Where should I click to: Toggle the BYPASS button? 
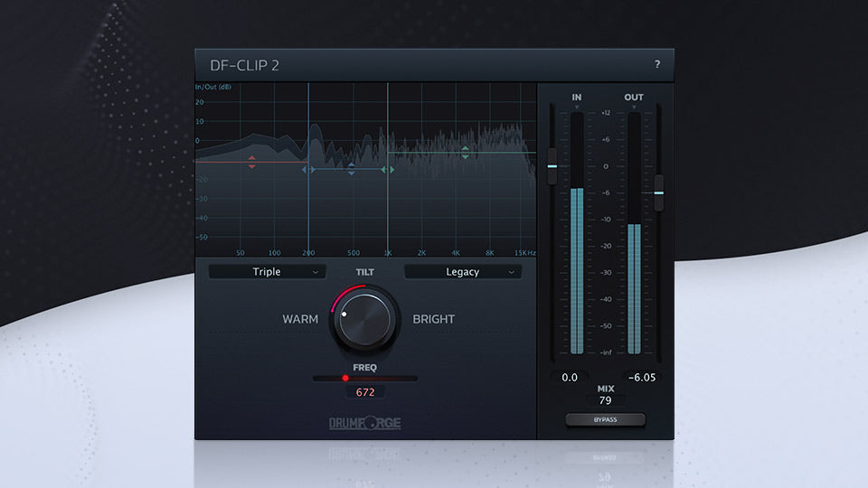click(x=606, y=419)
